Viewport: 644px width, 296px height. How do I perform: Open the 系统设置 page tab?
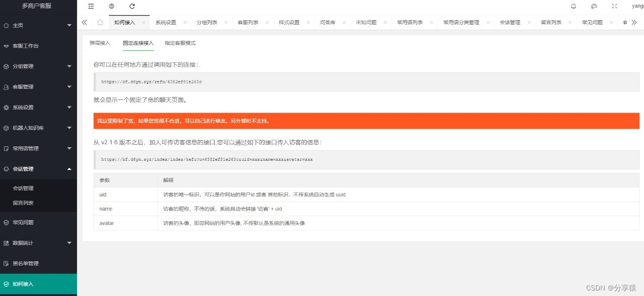coord(166,23)
